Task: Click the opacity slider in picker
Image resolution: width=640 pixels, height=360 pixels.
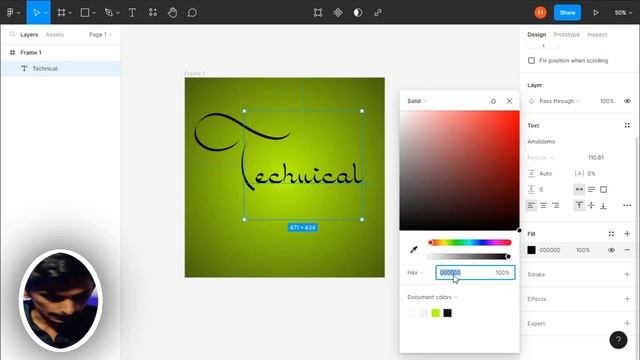Action: [x=470, y=256]
